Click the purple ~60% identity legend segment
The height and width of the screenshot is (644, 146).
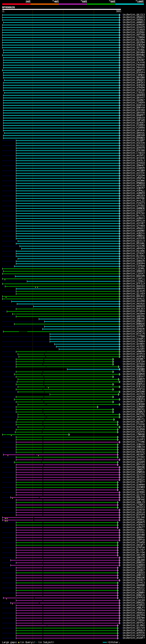73,4
